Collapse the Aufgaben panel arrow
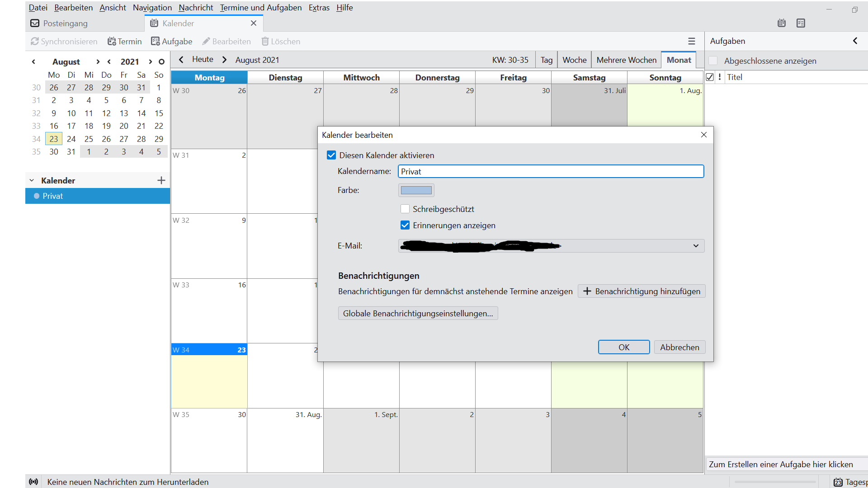The width and height of the screenshot is (868, 488). click(x=855, y=41)
